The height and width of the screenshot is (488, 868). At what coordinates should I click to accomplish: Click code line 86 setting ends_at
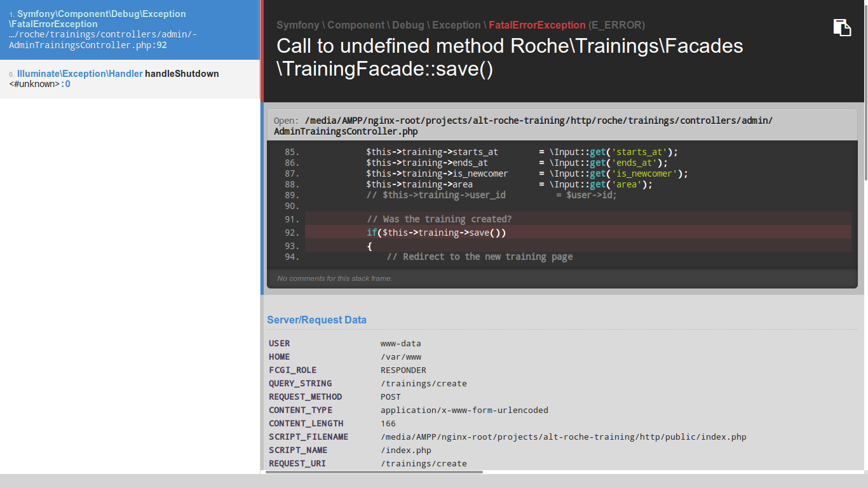coord(517,163)
